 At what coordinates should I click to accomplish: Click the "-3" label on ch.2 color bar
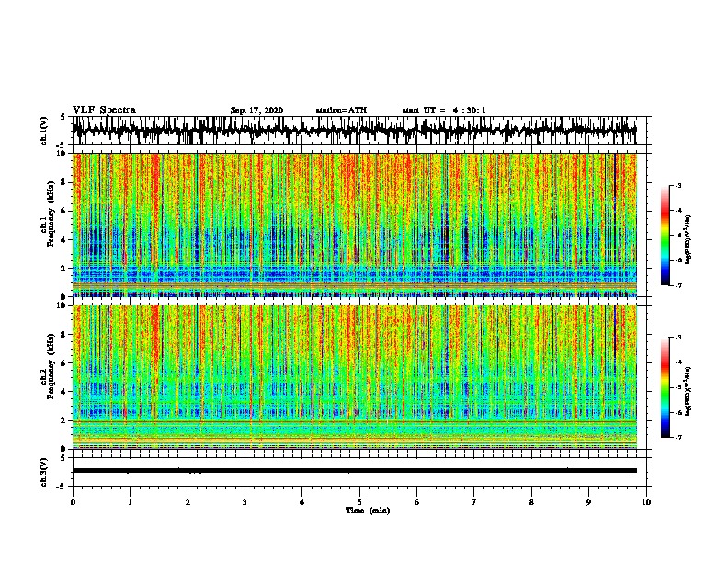[x=678, y=338]
